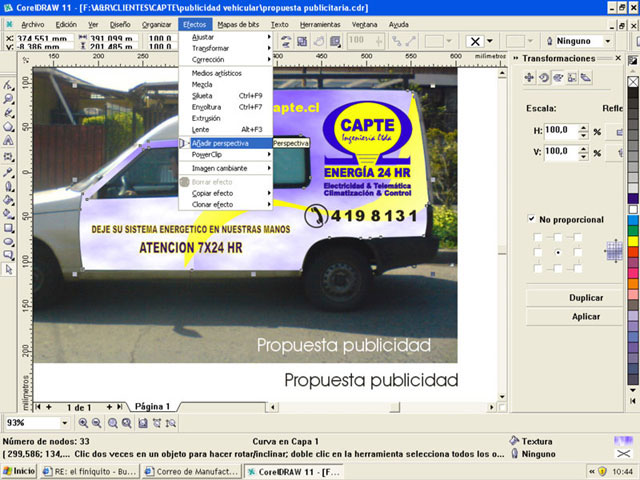Open the Position tab in Transformaciones
Viewport: 640px width, 480px height.
tap(529, 77)
